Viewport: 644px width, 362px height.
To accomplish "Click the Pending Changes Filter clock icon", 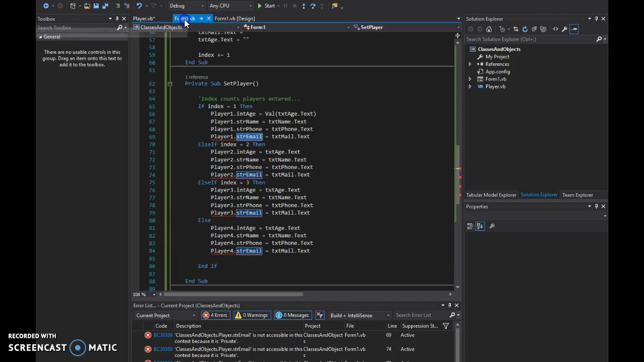I will pyautogui.click(x=502, y=29).
